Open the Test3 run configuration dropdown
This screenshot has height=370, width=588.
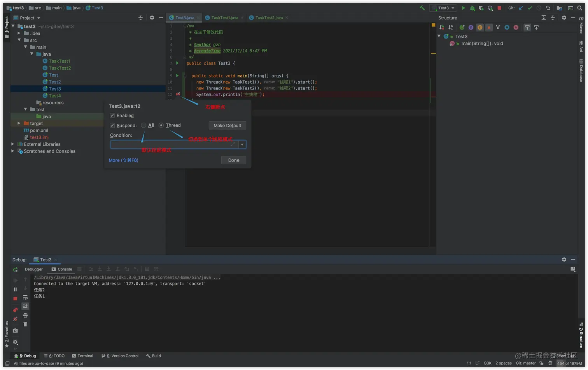(443, 8)
